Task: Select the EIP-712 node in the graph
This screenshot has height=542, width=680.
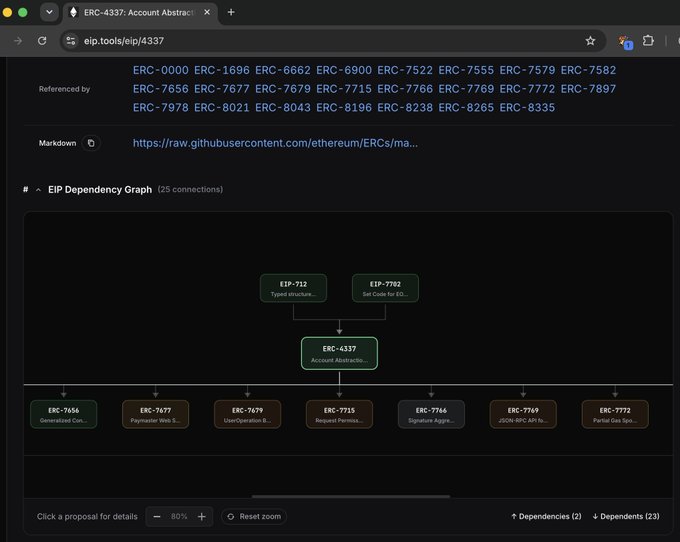Action: (x=293, y=288)
